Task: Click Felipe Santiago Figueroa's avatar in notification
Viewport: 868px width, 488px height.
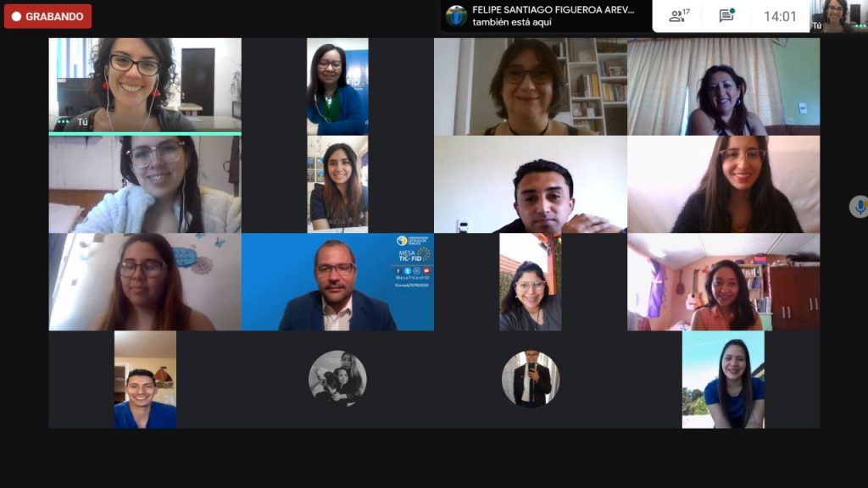Action: pos(456,16)
